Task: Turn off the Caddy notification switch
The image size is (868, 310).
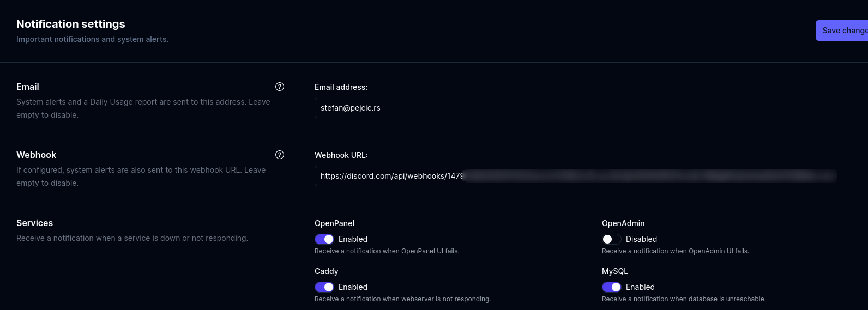Action: (x=324, y=287)
